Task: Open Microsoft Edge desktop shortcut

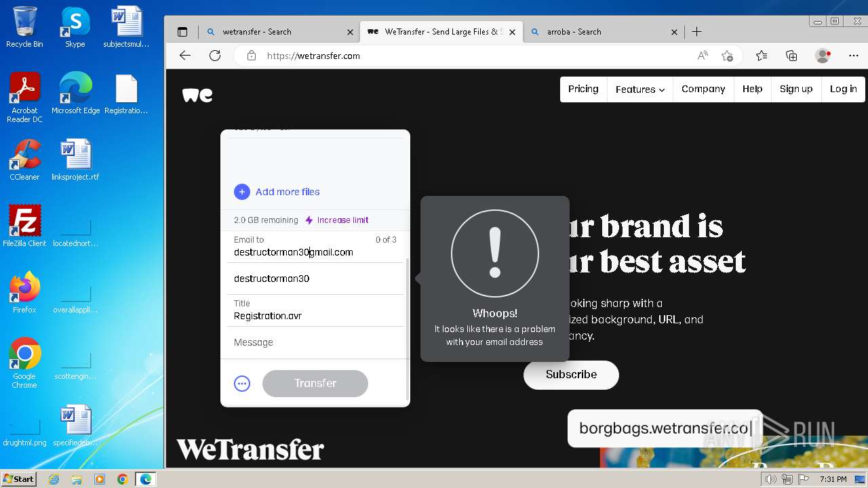Action: coord(75,94)
